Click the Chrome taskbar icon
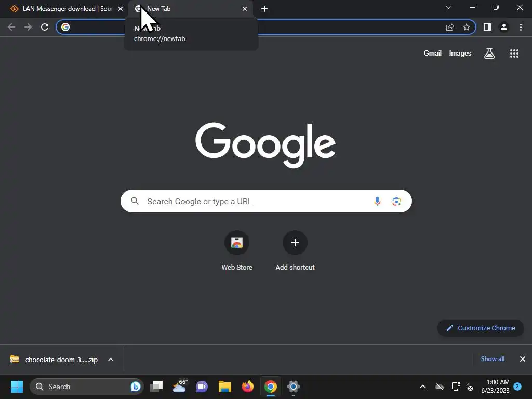This screenshot has height=399, width=532. (x=270, y=387)
